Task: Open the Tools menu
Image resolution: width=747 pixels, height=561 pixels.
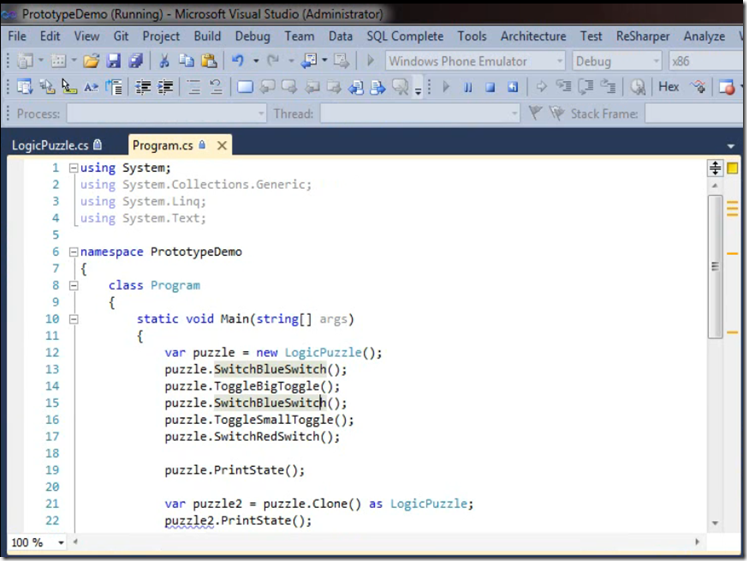Action: coord(472,36)
